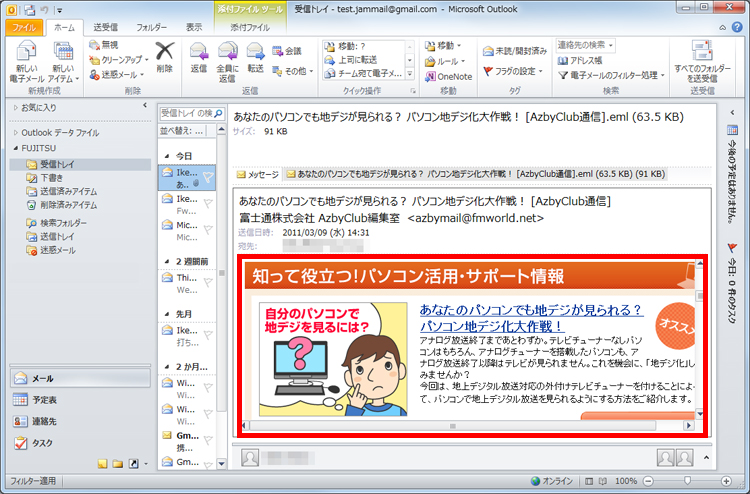Collapse the FUJITSU account tree
Viewport: 750px width, 494px height.
pos(15,148)
